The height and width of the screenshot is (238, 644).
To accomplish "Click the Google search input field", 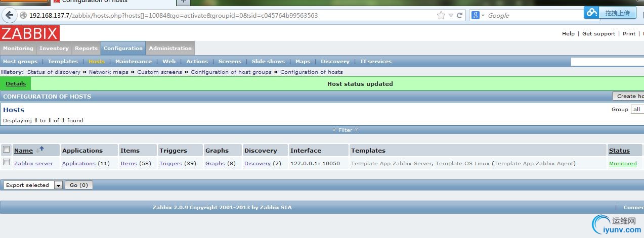I will (x=531, y=16).
